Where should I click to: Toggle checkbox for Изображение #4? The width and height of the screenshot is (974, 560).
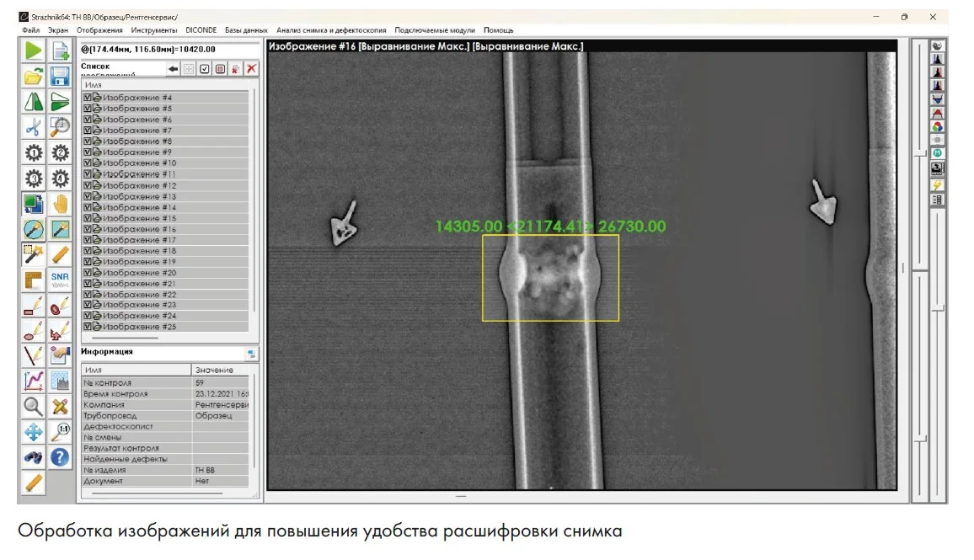click(88, 98)
